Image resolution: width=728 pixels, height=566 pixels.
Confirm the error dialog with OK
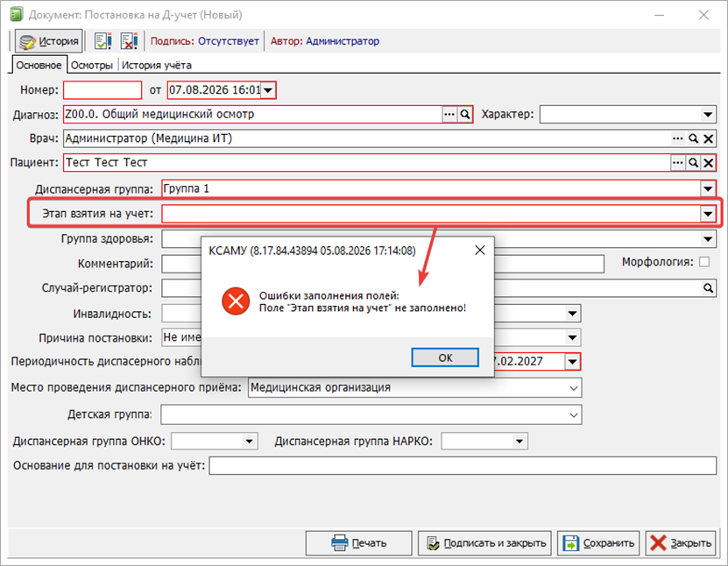point(445,357)
